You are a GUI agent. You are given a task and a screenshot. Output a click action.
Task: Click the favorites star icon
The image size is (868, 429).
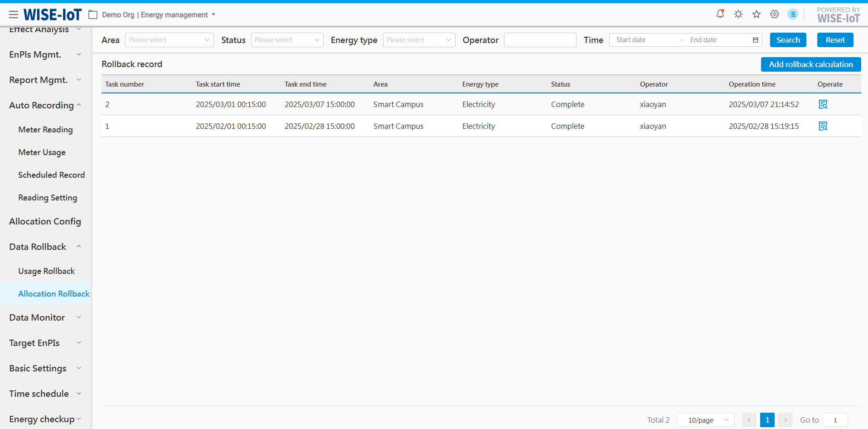756,14
